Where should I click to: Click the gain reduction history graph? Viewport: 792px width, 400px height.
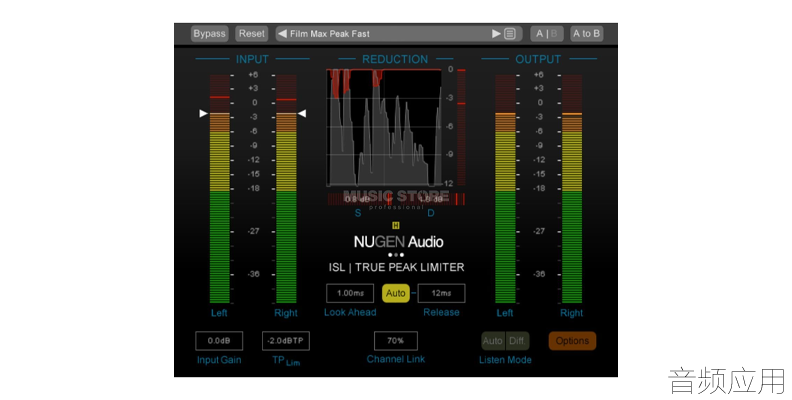384,128
